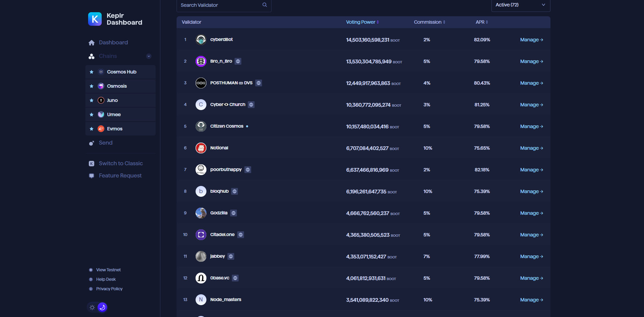Focus the Search Validator field
This screenshot has width=644, height=317.
point(224,5)
